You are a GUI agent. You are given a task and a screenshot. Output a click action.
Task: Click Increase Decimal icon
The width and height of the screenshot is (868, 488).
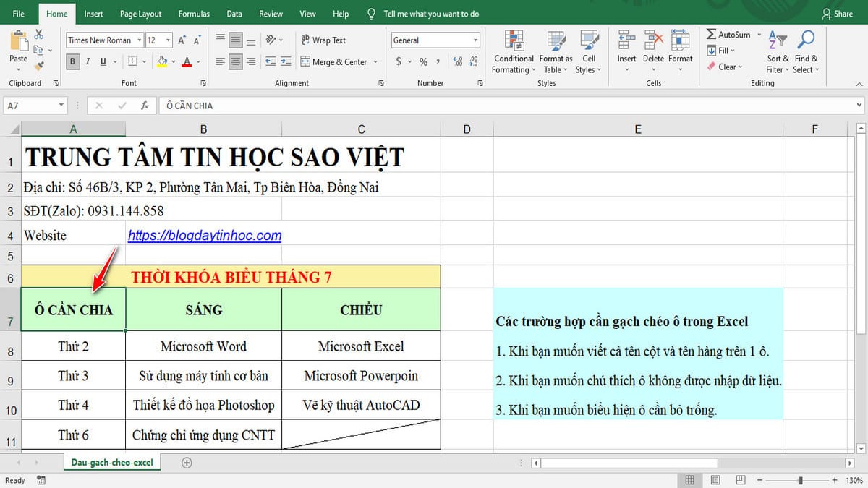coord(456,63)
